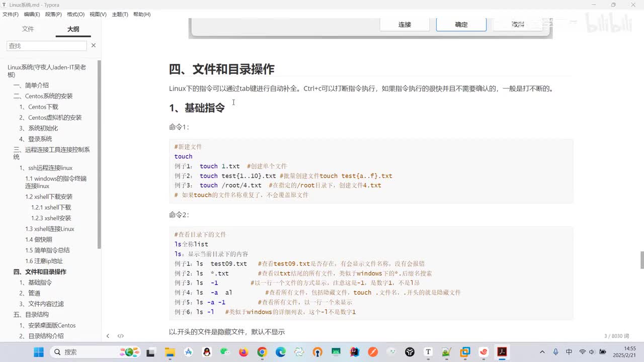Launch Google Chrome from the taskbar
Viewport: 644px width, 362px height.
point(262,352)
